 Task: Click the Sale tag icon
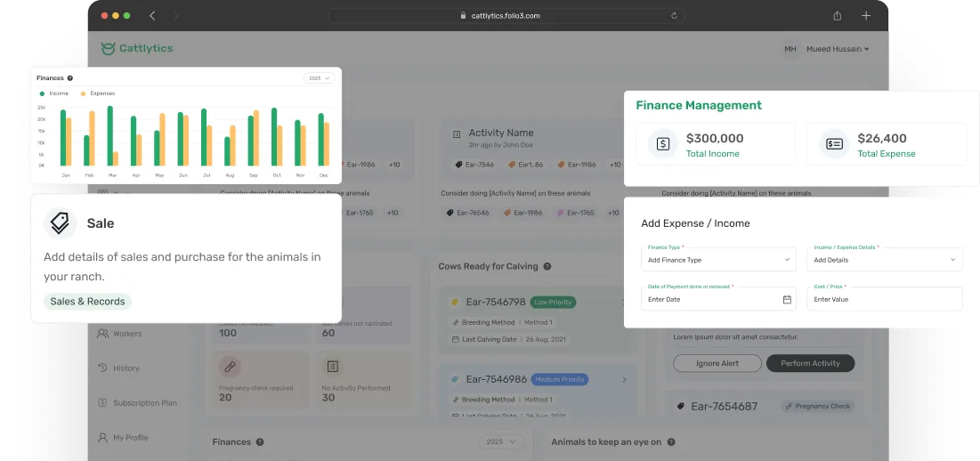coord(61,223)
